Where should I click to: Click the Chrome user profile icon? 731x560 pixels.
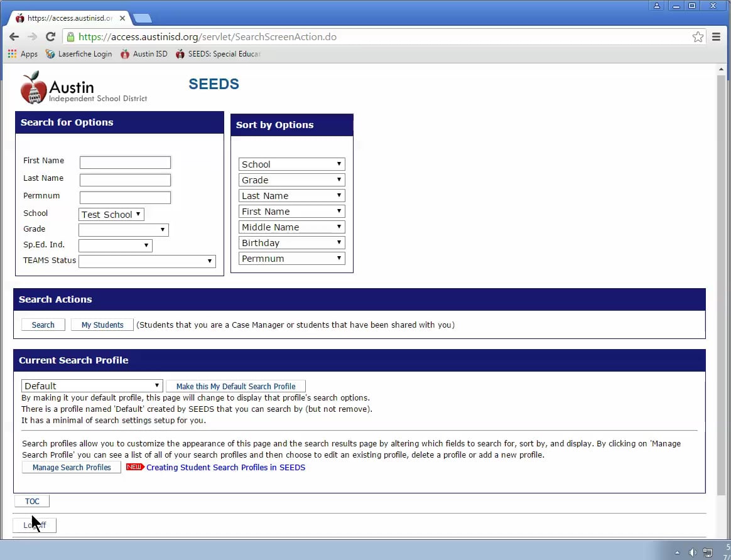point(656,6)
